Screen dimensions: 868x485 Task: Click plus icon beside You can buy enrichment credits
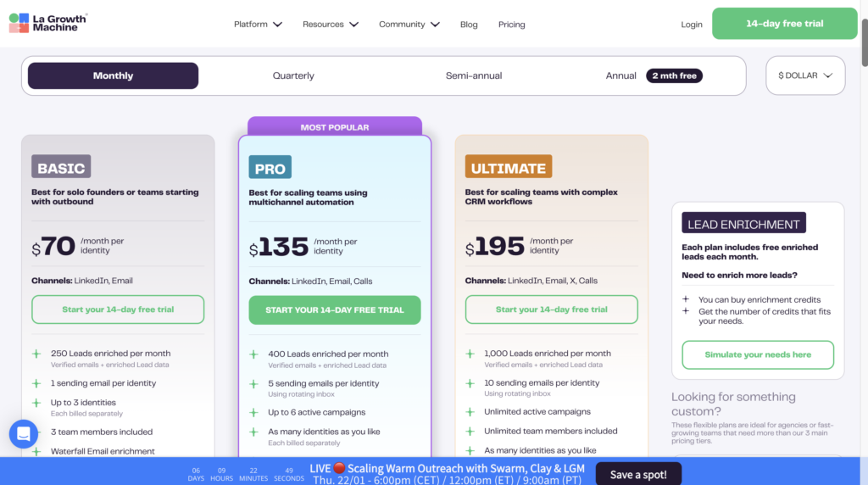685,299
